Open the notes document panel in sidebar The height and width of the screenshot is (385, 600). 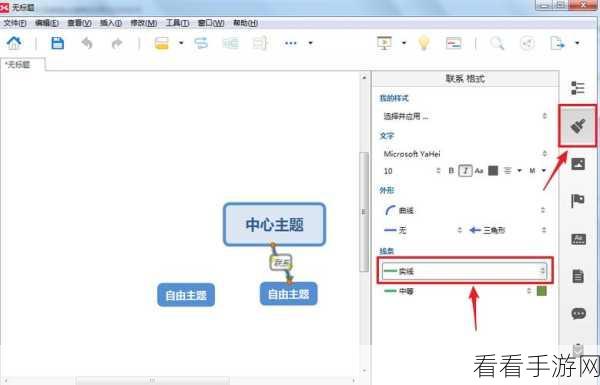pyautogui.click(x=578, y=276)
